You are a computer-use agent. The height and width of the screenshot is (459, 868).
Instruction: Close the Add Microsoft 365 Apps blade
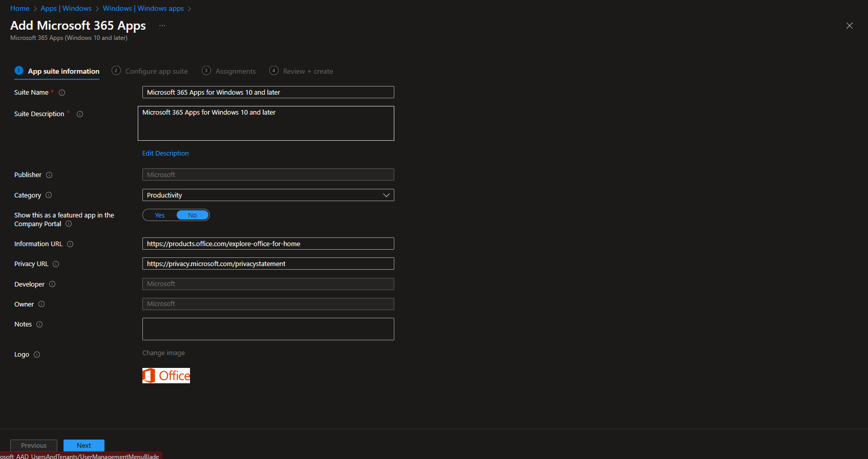tap(850, 26)
